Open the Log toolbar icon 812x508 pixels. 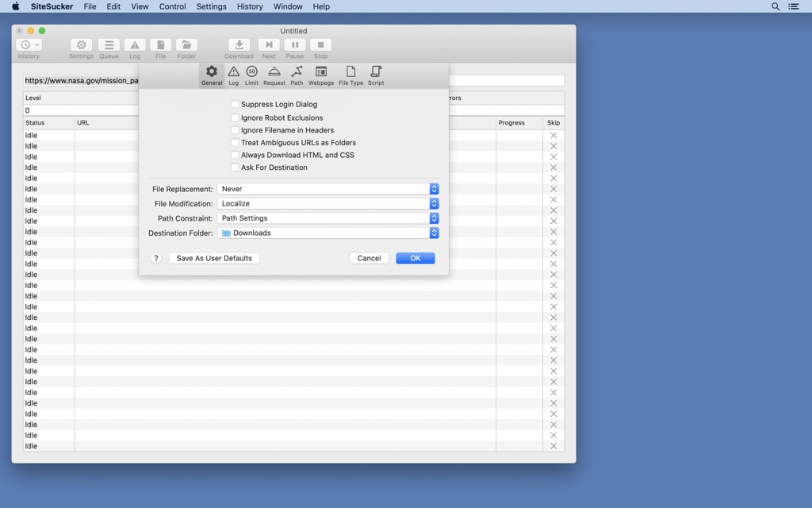[x=135, y=45]
